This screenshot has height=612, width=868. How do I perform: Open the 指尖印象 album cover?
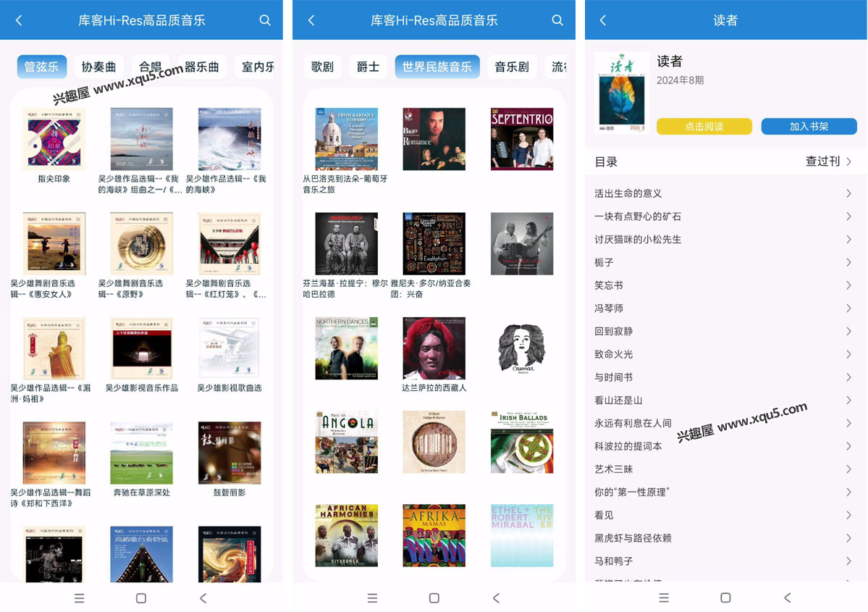click(54, 138)
